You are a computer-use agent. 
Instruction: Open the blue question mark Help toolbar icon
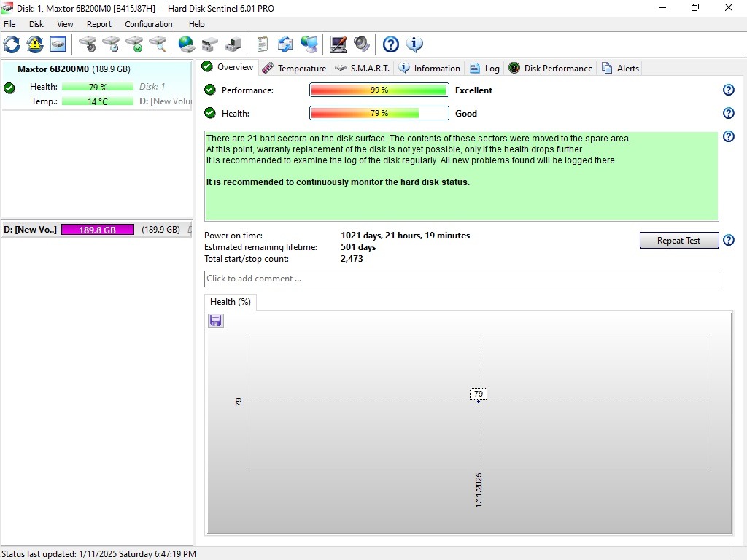click(391, 44)
